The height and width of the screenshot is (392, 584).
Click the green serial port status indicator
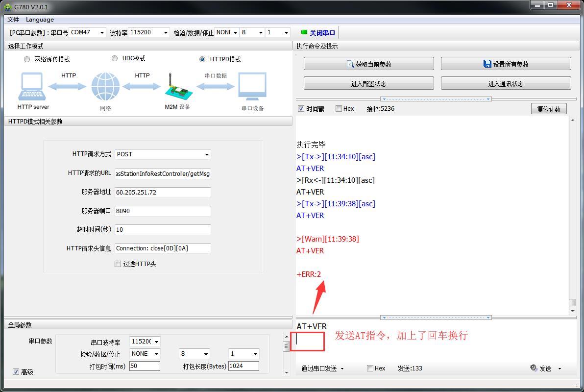(304, 32)
